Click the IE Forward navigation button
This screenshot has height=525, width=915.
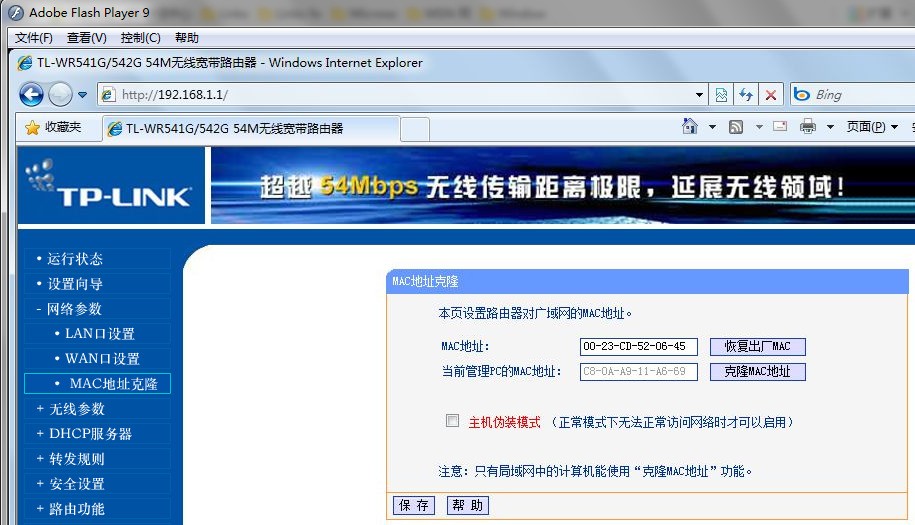coord(60,94)
